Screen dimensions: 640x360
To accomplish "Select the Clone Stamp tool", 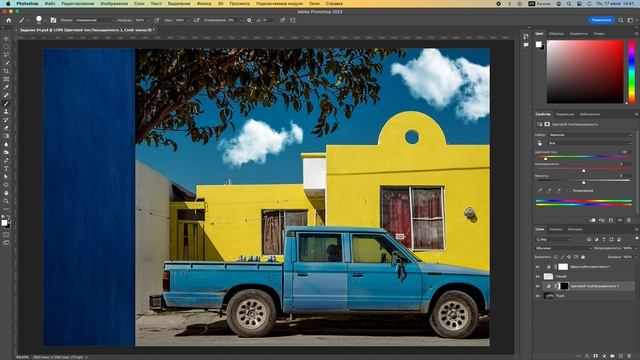I will [6, 111].
